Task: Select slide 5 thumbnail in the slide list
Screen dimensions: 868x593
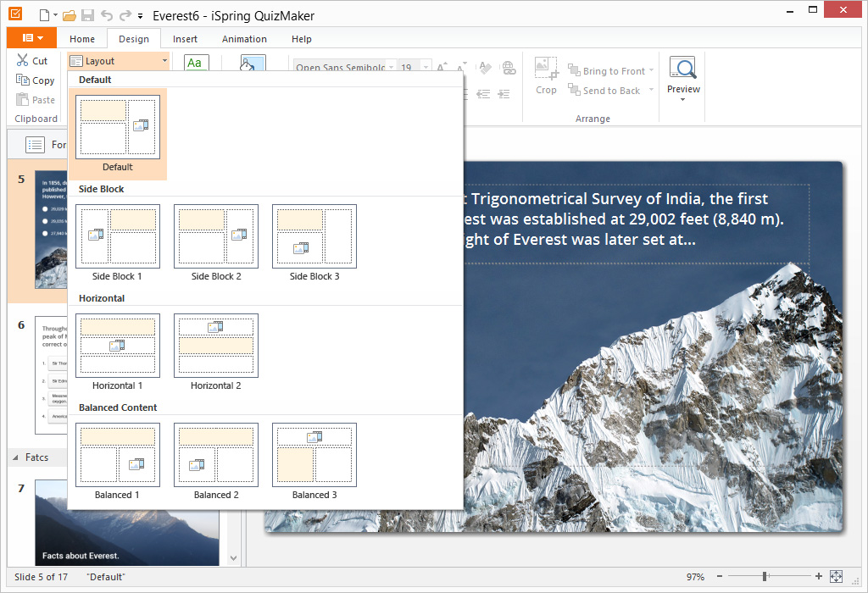Action: pyautogui.click(x=51, y=230)
